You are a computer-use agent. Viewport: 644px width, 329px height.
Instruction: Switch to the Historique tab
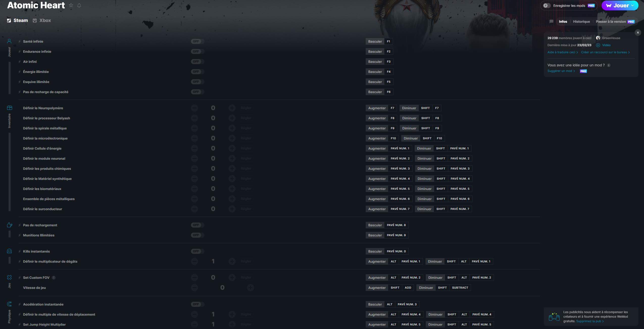[x=581, y=21]
